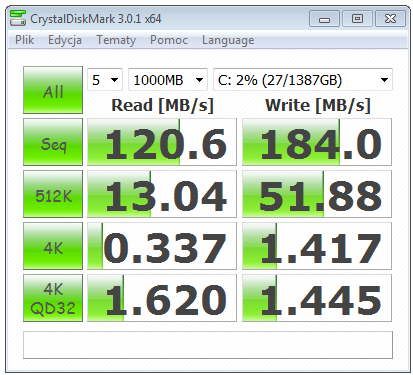
Task: Click the CrystalDiskMark app icon in title bar
Action: click(x=18, y=18)
